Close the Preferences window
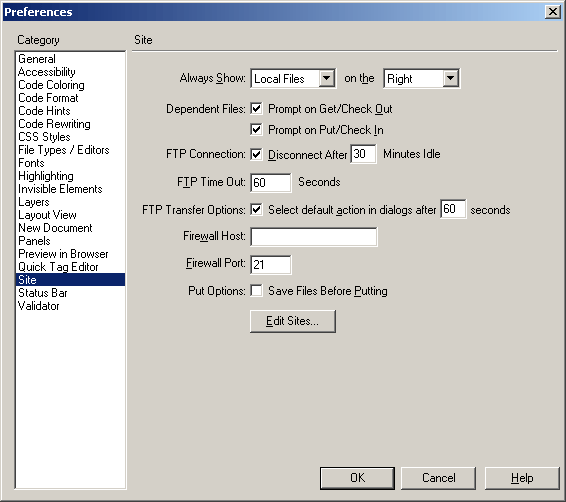 [553, 12]
